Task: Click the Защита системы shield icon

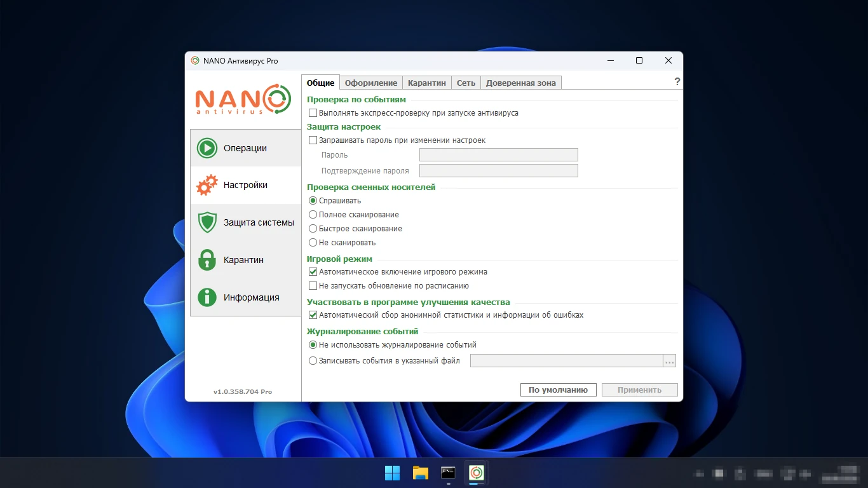Action: (207, 222)
